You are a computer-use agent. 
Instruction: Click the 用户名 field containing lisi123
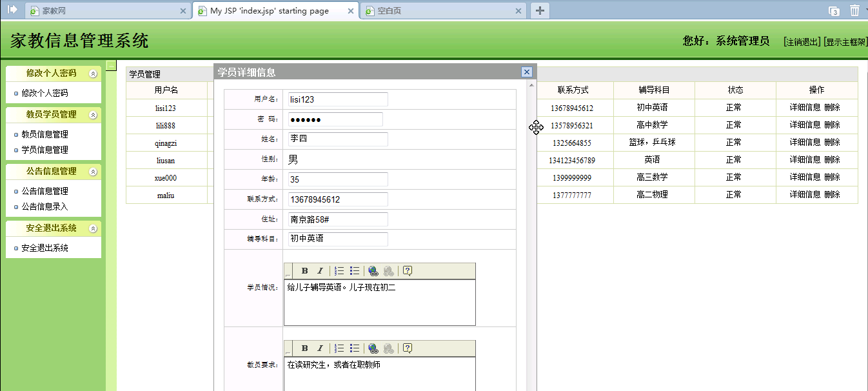tap(338, 99)
